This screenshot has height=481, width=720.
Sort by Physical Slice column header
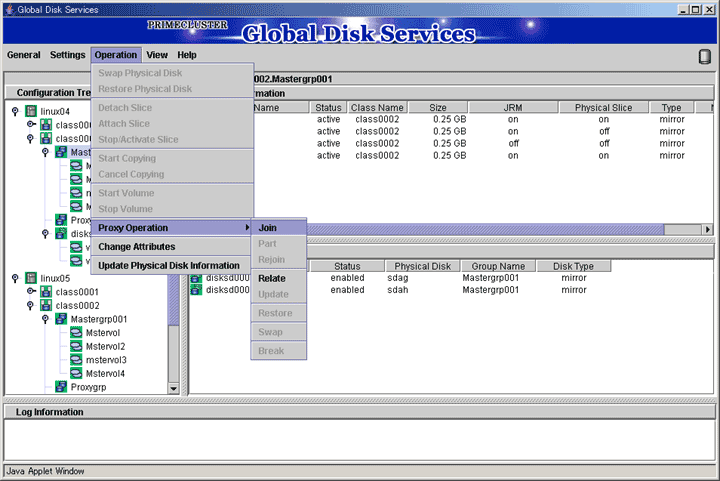pyautogui.click(x=603, y=107)
